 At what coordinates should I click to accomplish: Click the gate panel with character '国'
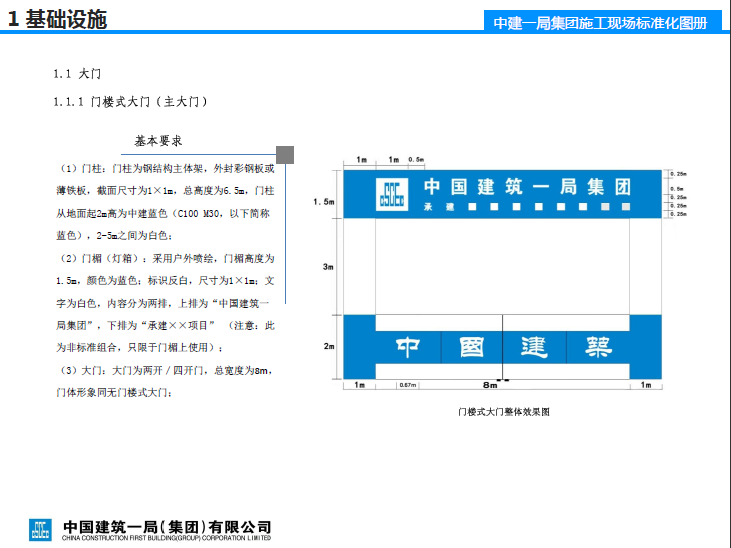tap(472, 347)
